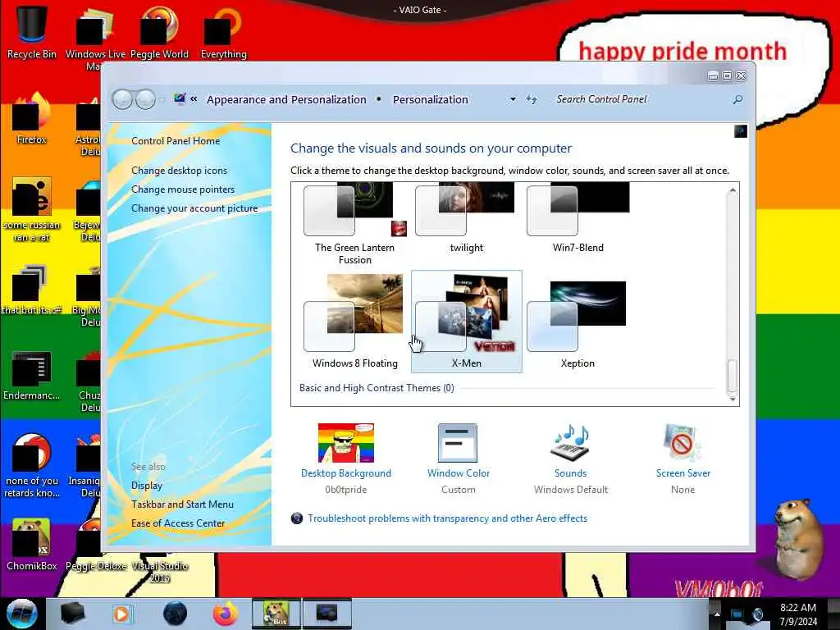Open Troubleshoot transparency and Aero effects link
The width and height of the screenshot is (840, 630).
[447, 518]
